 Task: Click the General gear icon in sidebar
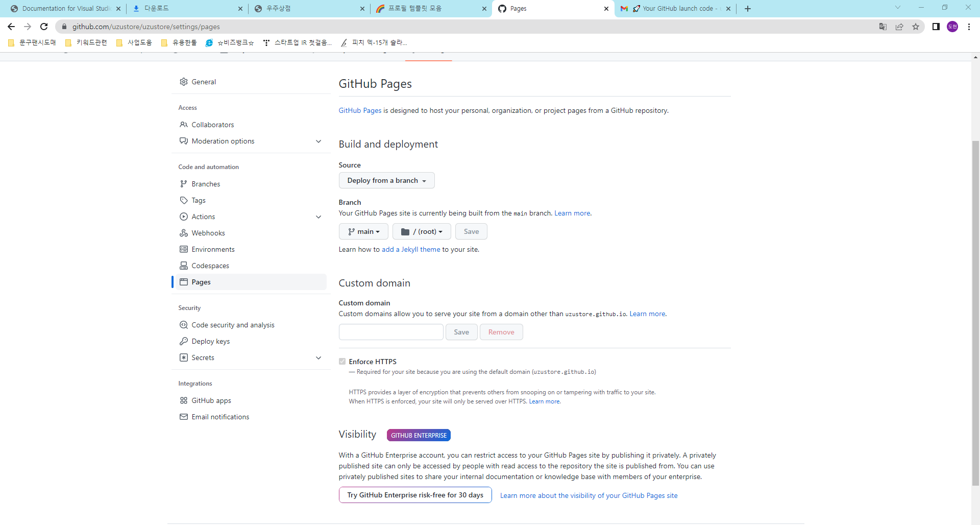point(184,82)
